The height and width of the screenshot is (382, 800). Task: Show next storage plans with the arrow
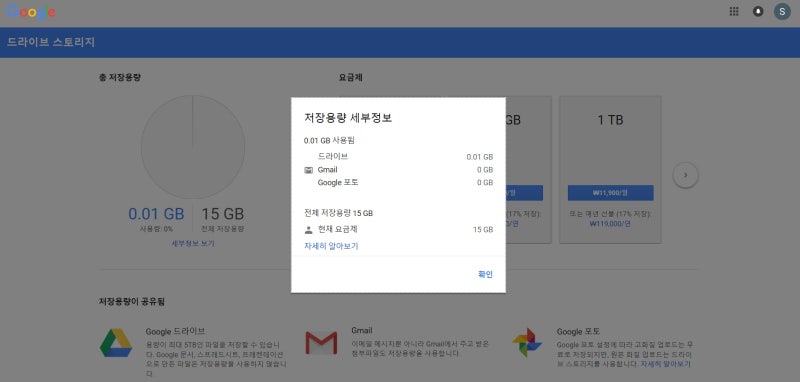[x=685, y=175]
